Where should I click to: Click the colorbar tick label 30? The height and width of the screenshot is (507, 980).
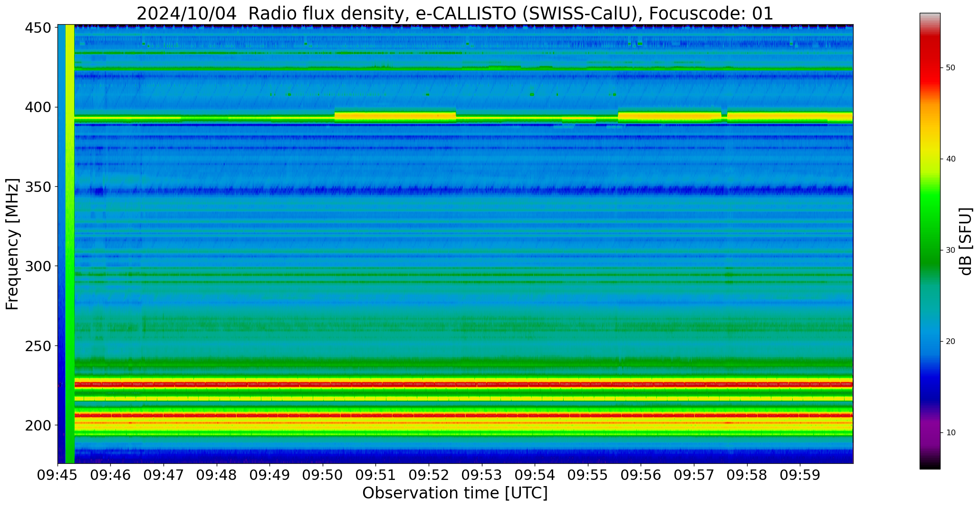point(951,250)
